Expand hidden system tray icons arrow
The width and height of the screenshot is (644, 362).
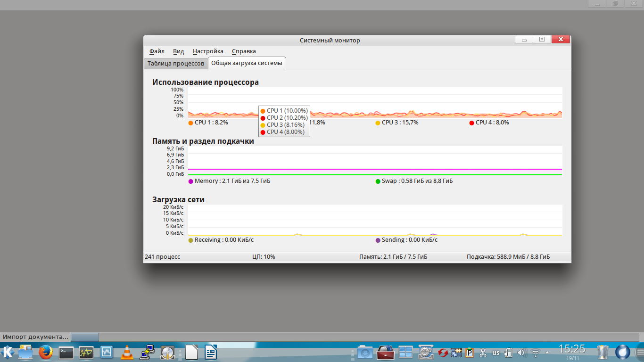coord(547,352)
